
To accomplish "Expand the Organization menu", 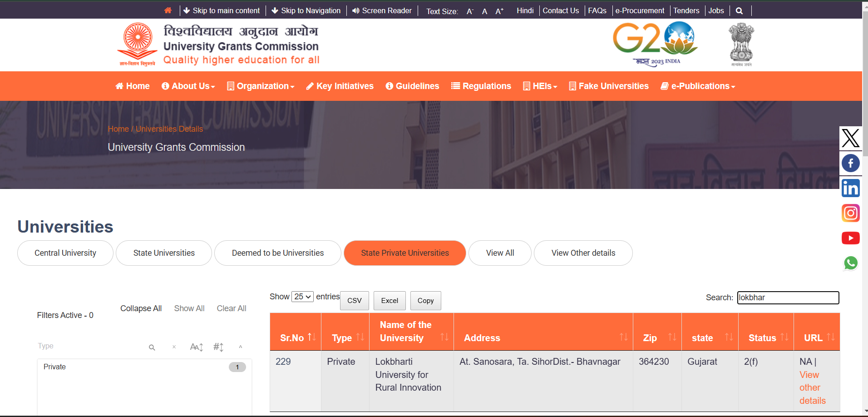I will click(261, 86).
